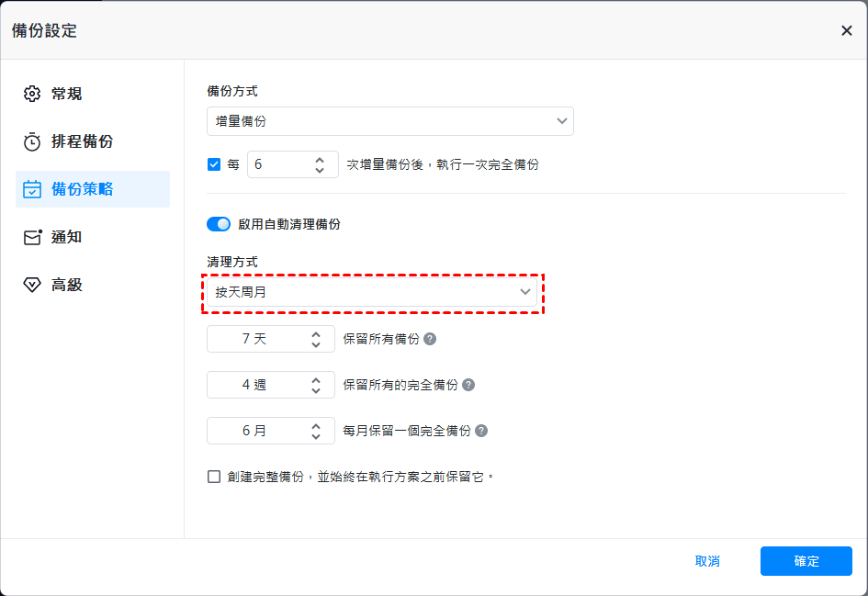Disable the 啟用自動清理備份 toggle
The image size is (868, 596).
(219, 224)
